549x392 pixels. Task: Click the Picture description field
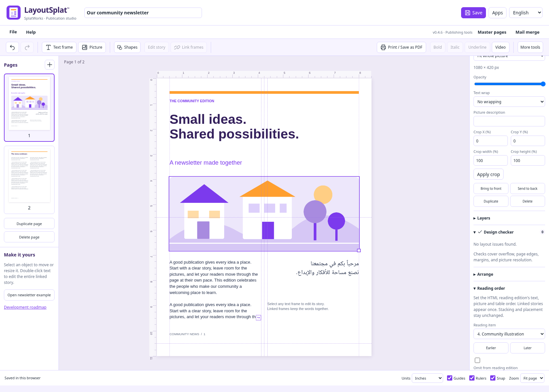click(509, 121)
